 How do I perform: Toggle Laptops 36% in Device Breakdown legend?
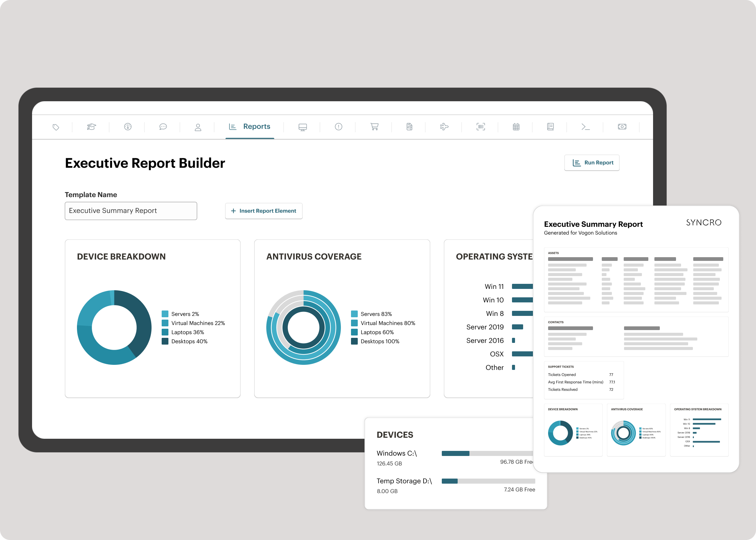click(187, 332)
